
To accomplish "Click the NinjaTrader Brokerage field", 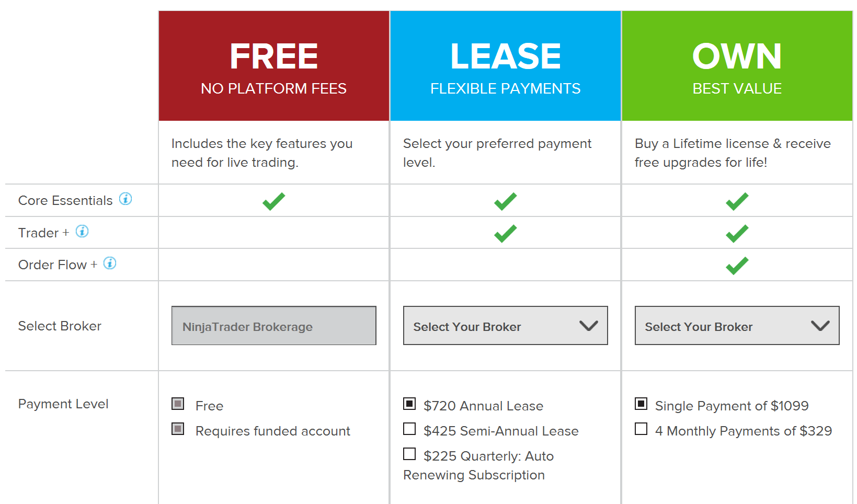I will pyautogui.click(x=274, y=326).
